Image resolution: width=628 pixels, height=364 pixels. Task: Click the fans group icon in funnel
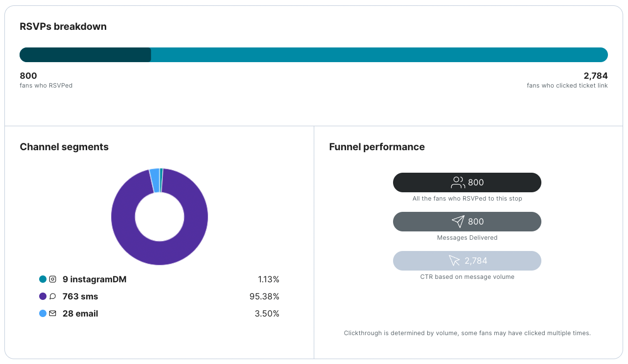458,182
